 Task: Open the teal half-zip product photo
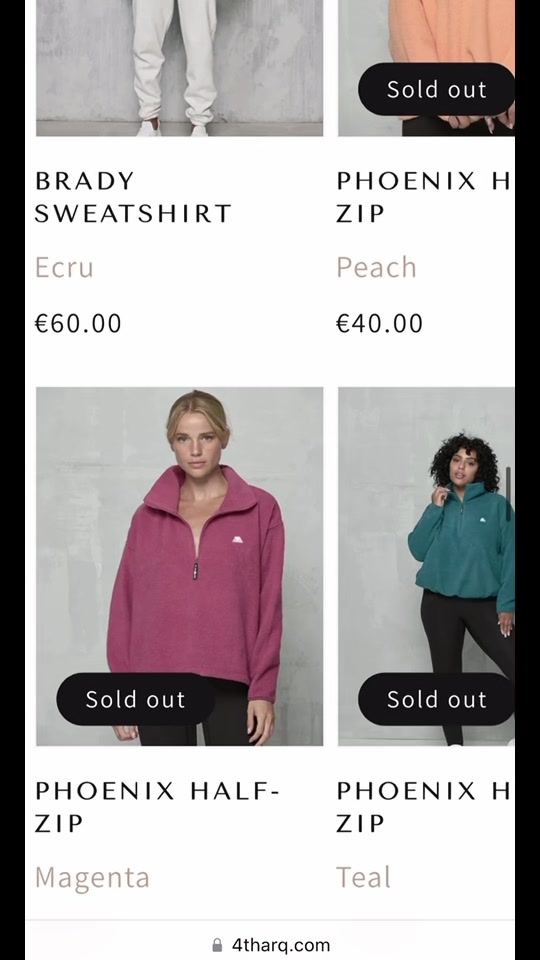point(427,566)
